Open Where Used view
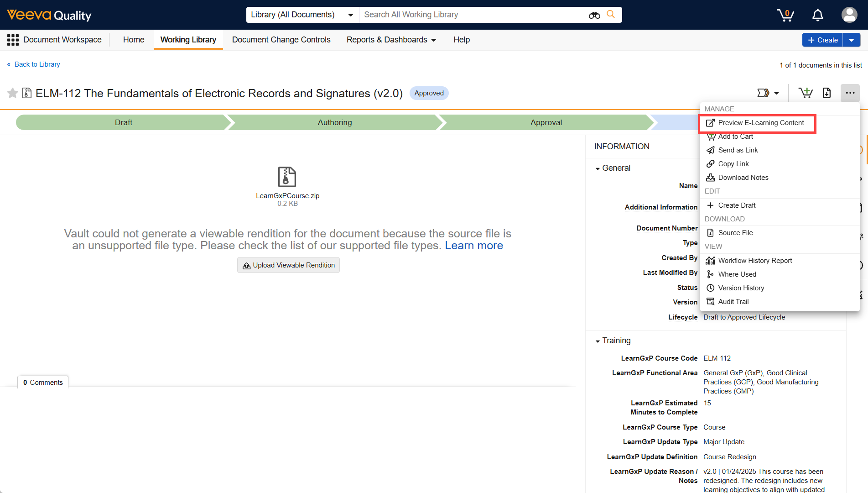The width and height of the screenshot is (868, 493). 737,274
